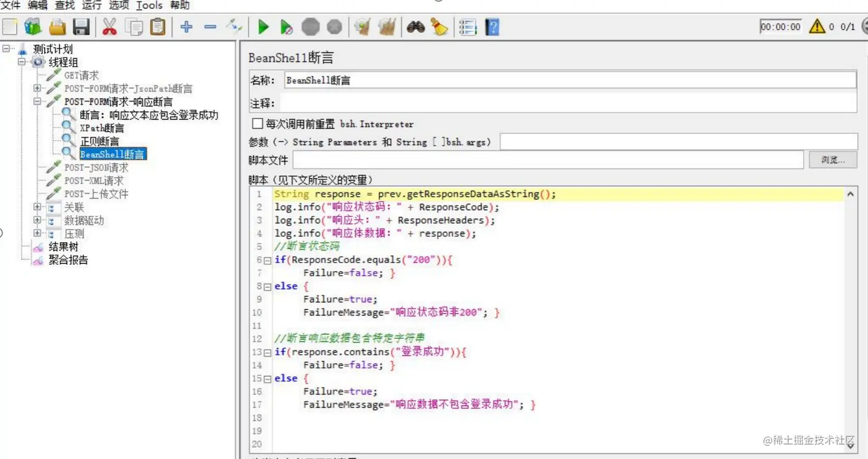Fold the if block at line 13
This screenshot has width=868, height=459.
268,352
